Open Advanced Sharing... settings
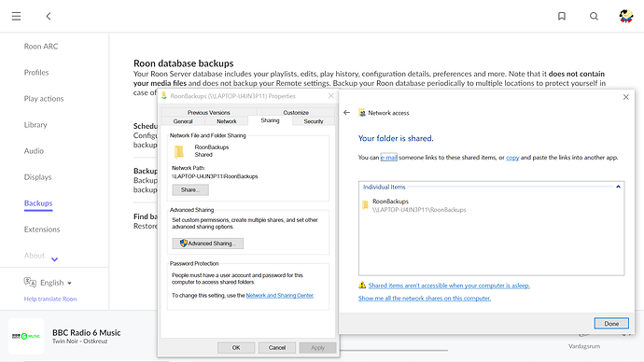 pos(208,244)
